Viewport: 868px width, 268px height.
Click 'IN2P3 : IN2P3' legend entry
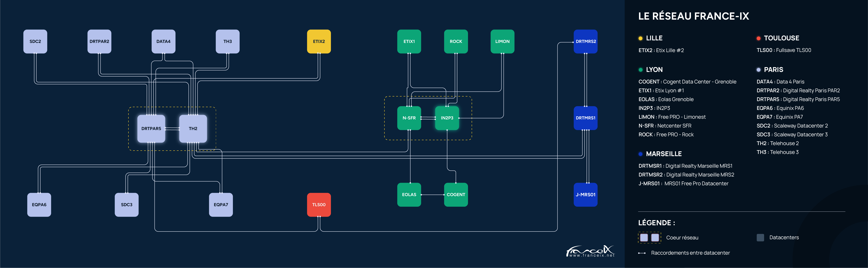click(654, 108)
